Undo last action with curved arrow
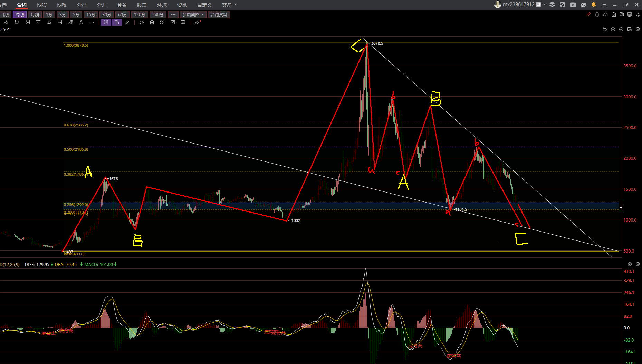 [605, 29]
